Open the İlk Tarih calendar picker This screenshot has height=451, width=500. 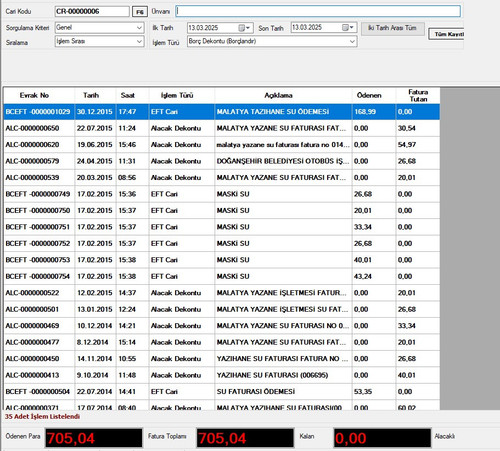[244, 28]
